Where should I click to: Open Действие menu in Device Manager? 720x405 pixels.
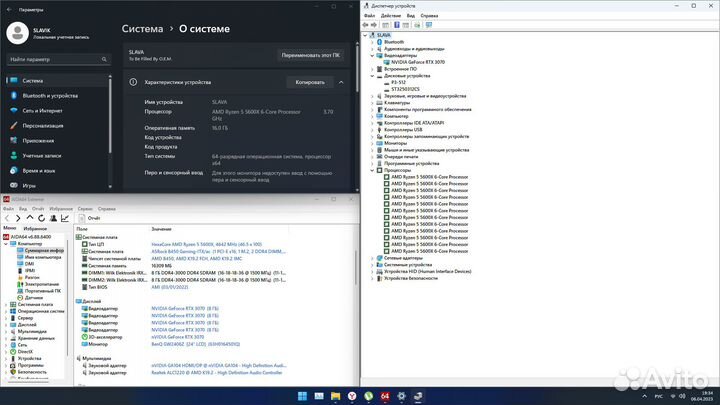tap(391, 16)
